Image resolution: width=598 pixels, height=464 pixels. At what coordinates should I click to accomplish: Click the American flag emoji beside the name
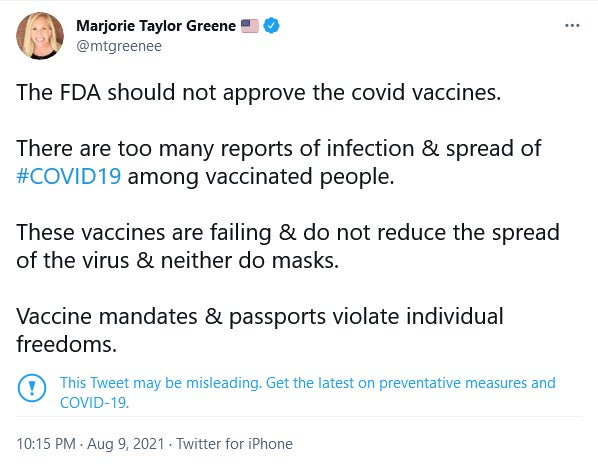pyautogui.click(x=250, y=26)
